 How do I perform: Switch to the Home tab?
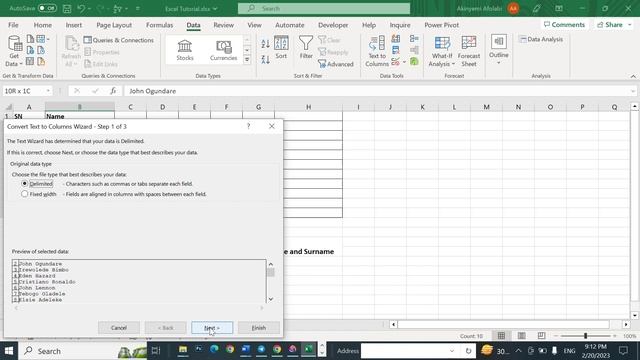tap(42, 25)
